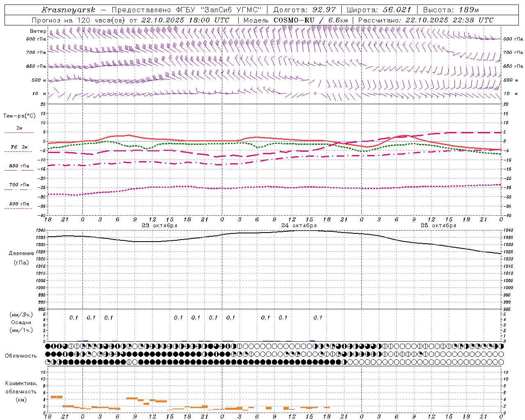Click the Долгота: 92.97 value

(305, 10)
